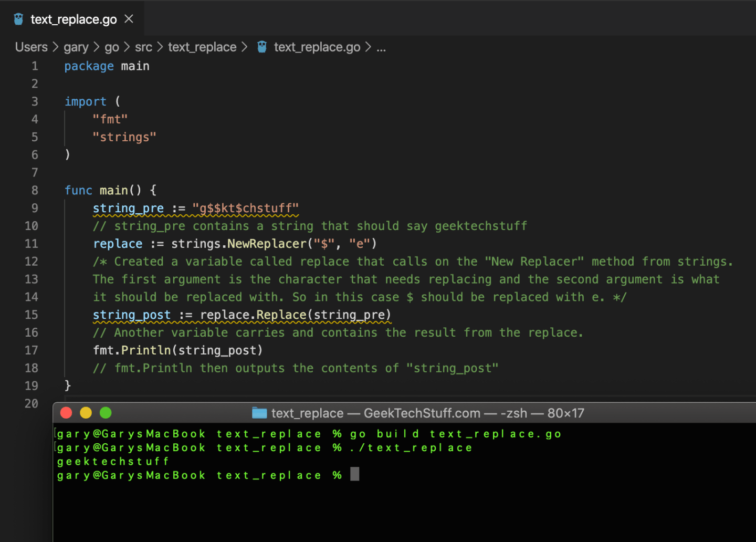Screen dimensions: 756x542
Task: Click line number 8 in gutter
Action: (x=35, y=190)
